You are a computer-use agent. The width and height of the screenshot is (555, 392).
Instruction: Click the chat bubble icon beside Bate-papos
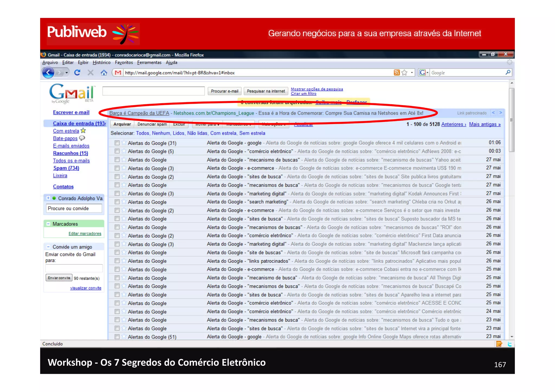[x=82, y=138]
